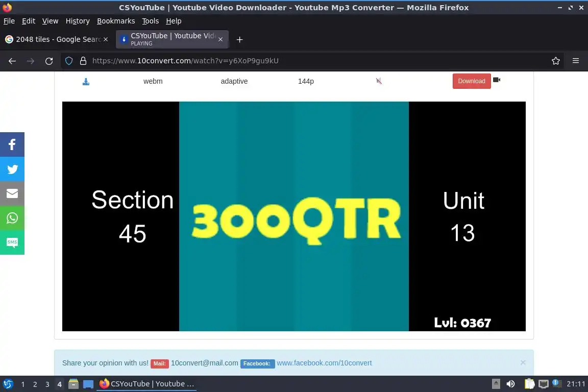Switch to workspace 4
The image size is (588, 392).
coord(59,384)
